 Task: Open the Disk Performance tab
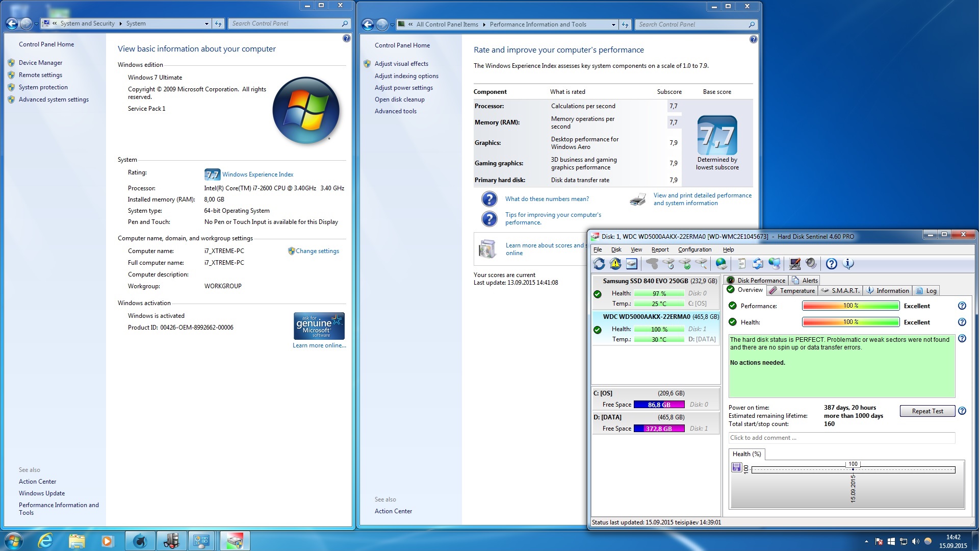(756, 281)
